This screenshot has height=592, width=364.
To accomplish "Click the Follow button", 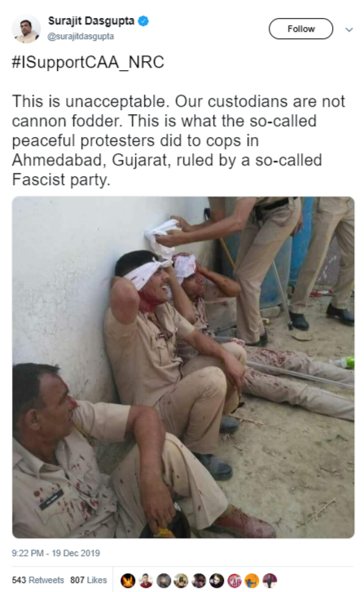I will pos(300,29).
